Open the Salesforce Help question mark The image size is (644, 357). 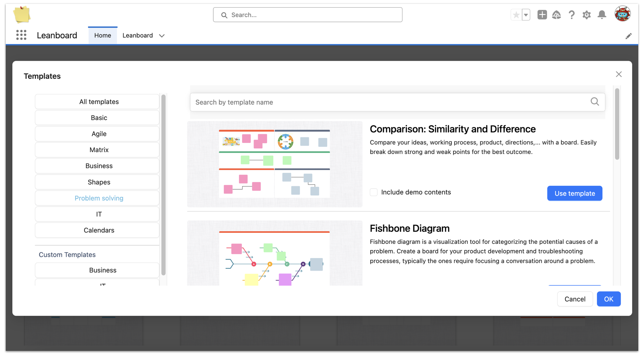(571, 15)
